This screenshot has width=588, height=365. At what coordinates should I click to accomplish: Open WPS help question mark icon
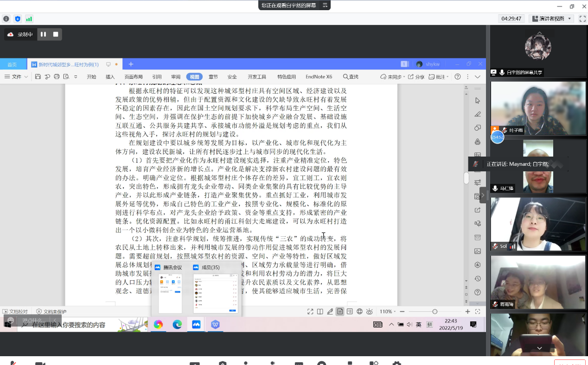click(x=457, y=77)
